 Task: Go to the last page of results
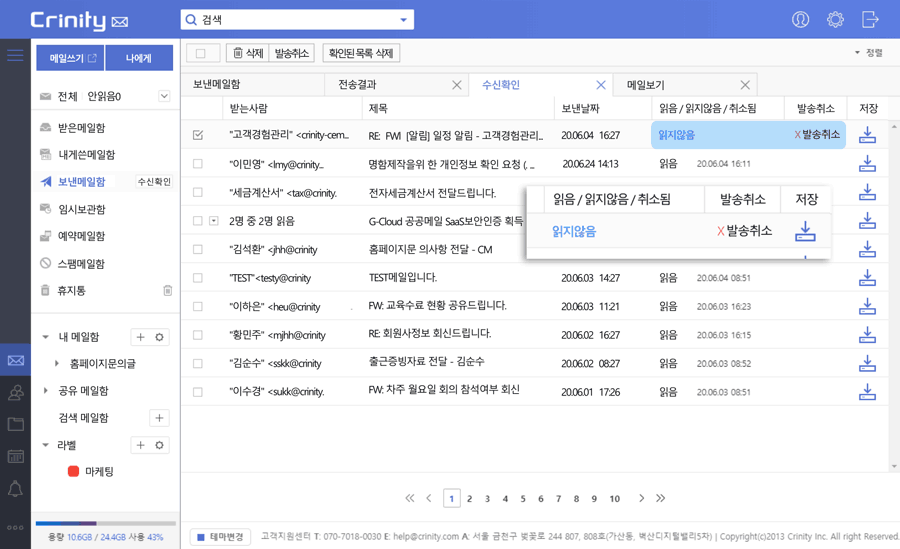coord(661,498)
